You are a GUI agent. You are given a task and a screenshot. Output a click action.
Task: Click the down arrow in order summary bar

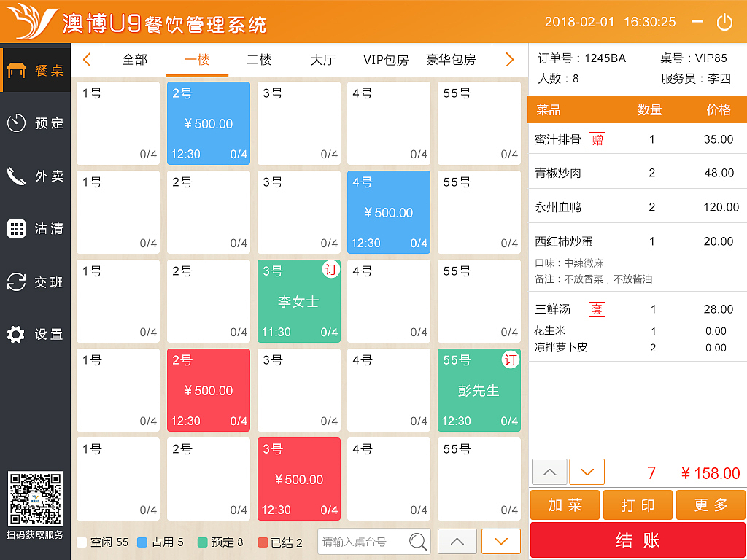[587, 472]
